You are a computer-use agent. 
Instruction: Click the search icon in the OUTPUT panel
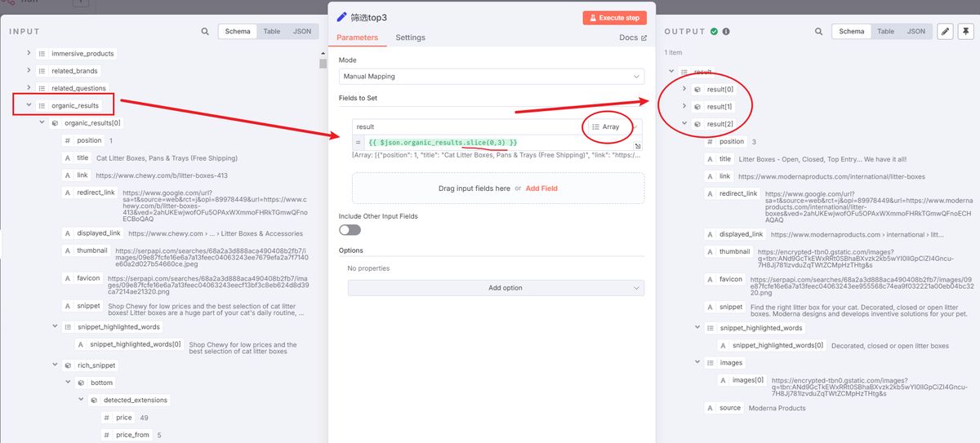(x=818, y=32)
